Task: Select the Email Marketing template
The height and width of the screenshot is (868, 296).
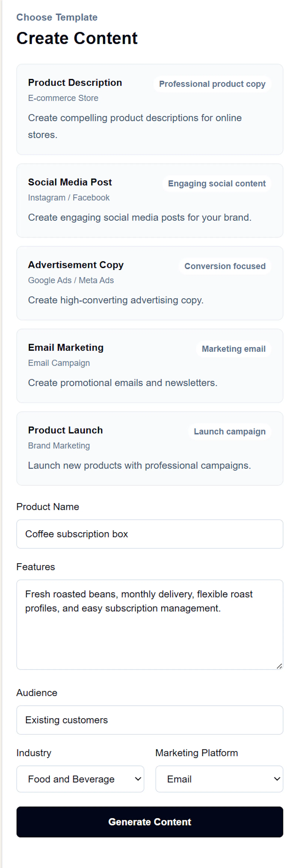Action: point(150,366)
